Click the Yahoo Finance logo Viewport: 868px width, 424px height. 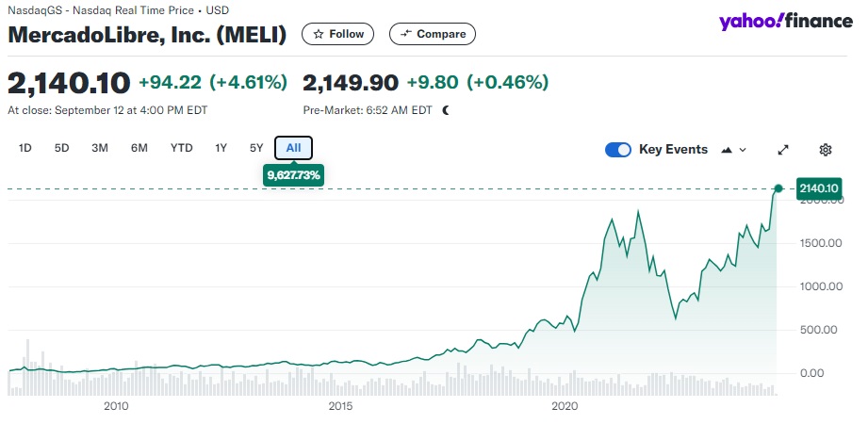tap(785, 22)
